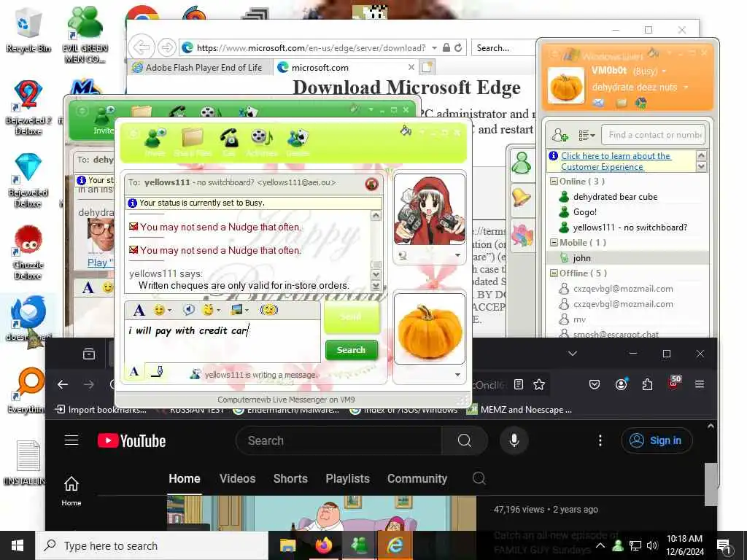Open dropdown arrow under the contact's anime avatar
This screenshot has width=747, height=560.
pyautogui.click(x=458, y=256)
